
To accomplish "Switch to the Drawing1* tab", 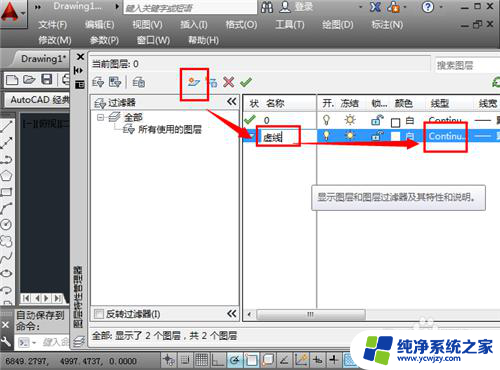I will click(43, 59).
